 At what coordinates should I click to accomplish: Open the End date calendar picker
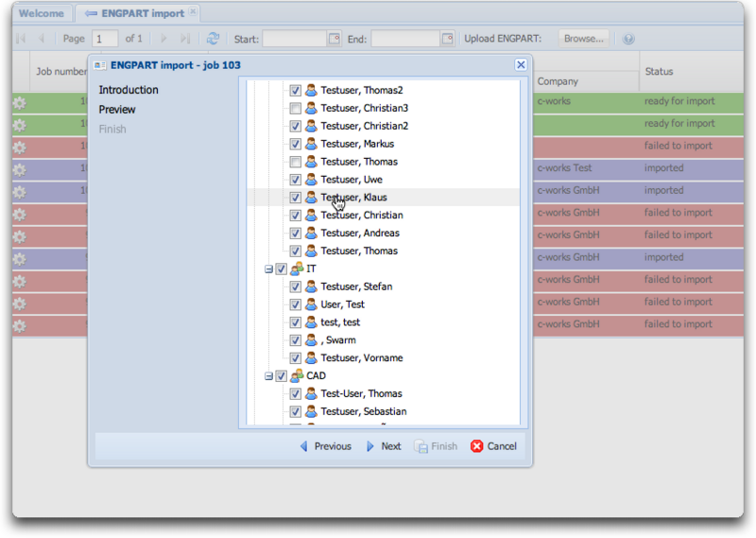pos(447,39)
